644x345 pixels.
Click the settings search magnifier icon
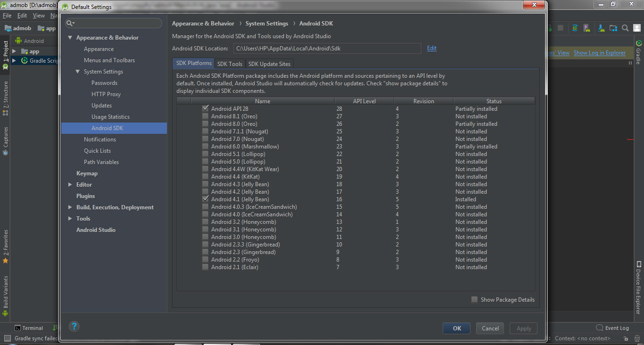[x=70, y=23]
